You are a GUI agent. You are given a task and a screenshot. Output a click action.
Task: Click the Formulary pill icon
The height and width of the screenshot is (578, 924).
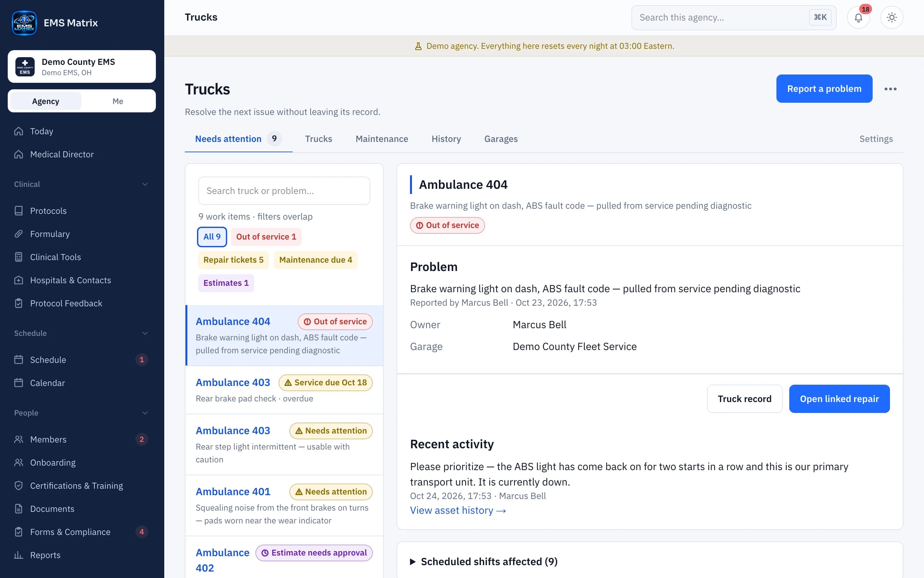coord(19,234)
